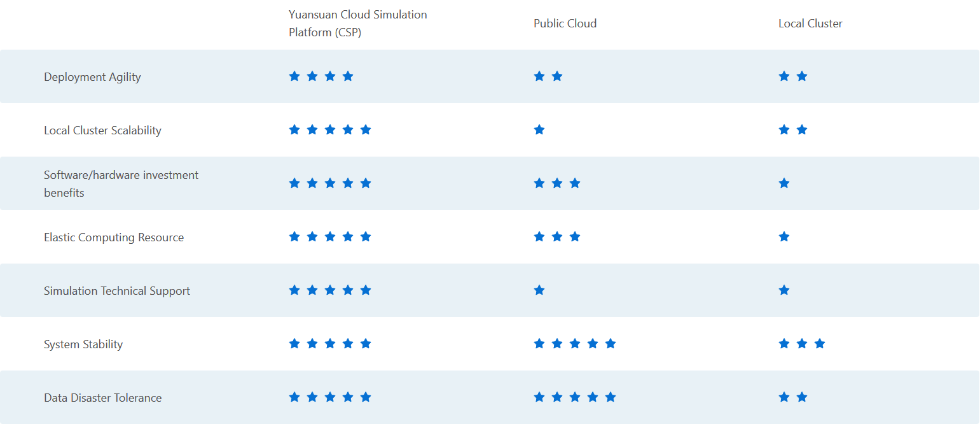
Task: Select the System Stability row label
Action: 83,344
